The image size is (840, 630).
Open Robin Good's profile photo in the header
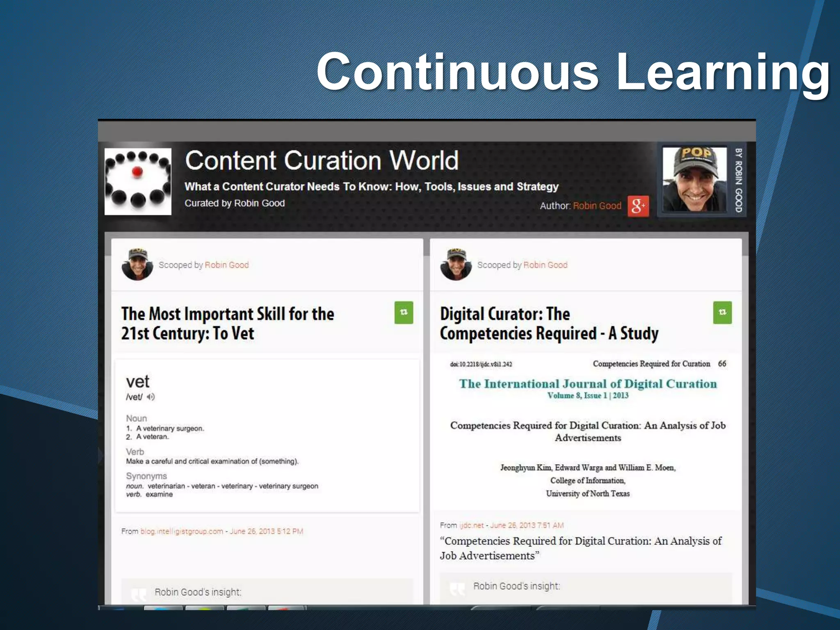click(695, 180)
